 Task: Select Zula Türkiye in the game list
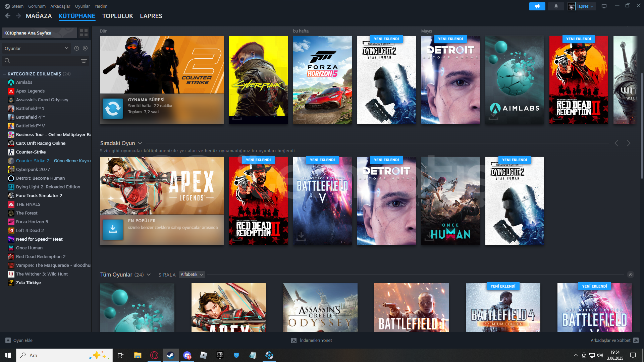[28, 283]
